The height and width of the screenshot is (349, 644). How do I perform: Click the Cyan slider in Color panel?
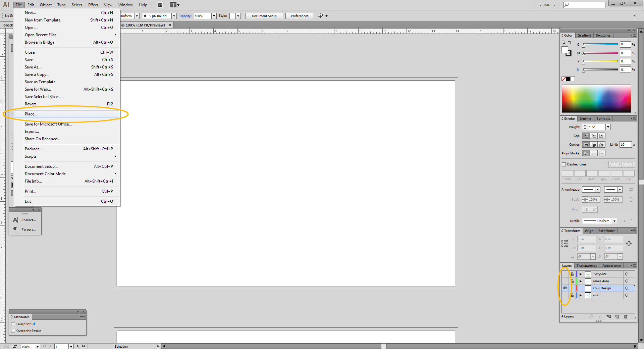[600, 44]
